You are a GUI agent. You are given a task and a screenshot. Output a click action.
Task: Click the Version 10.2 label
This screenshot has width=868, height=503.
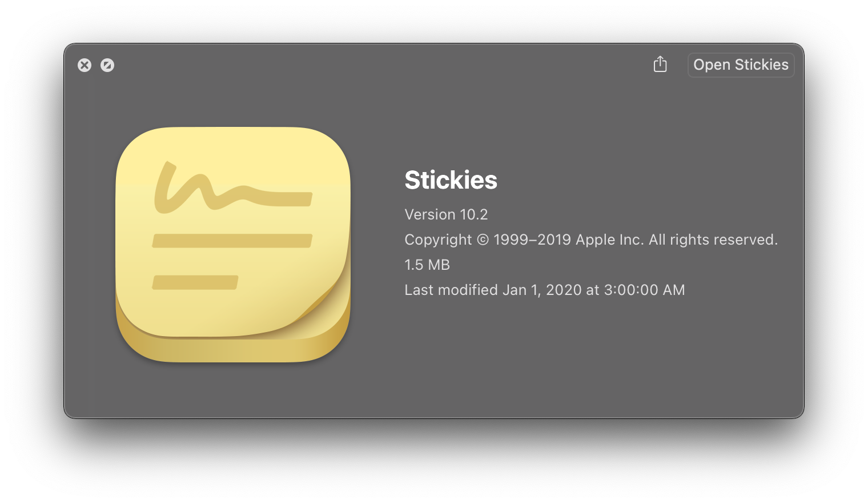coord(446,214)
